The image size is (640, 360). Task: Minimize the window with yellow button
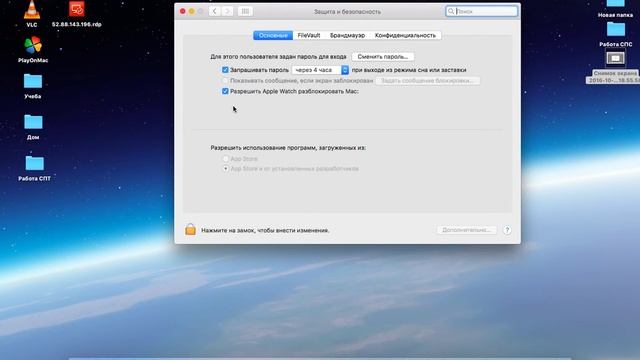[x=191, y=11]
